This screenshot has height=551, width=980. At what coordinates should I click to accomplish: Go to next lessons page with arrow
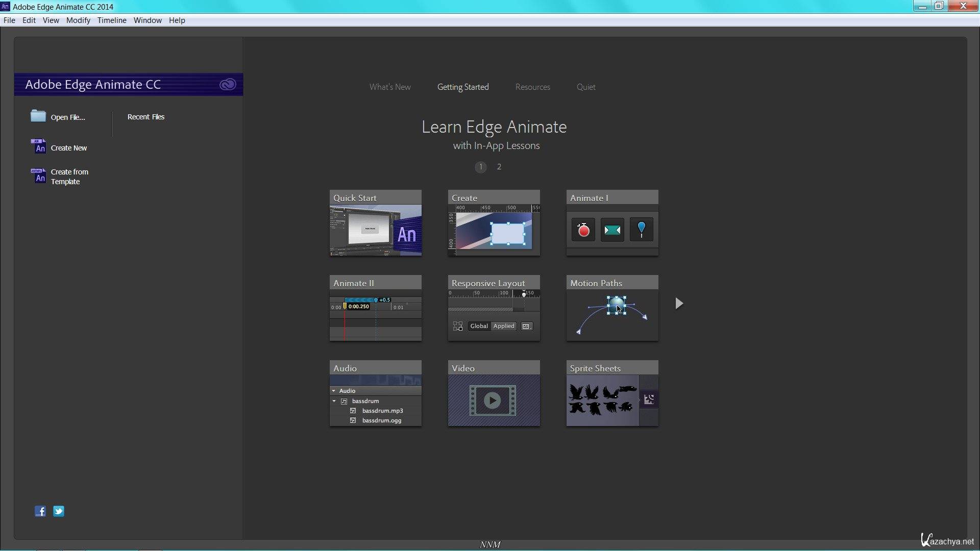pos(679,304)
